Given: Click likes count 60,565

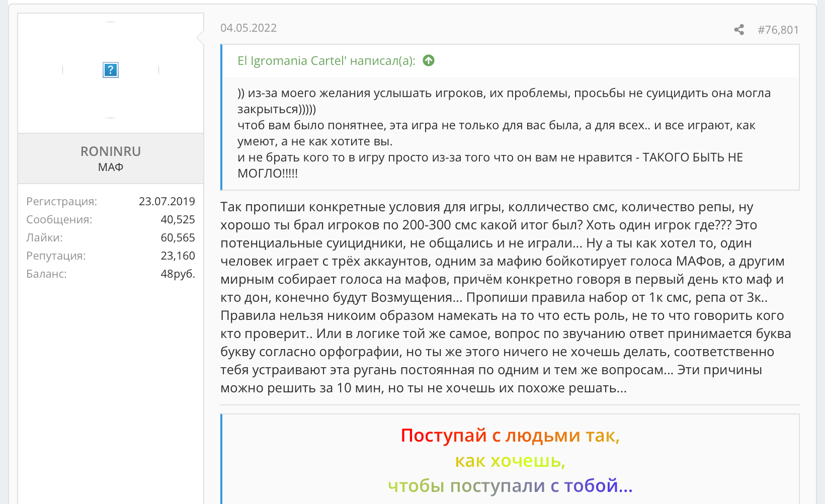Looking at the screenshot, I should [x=178, y=237].
